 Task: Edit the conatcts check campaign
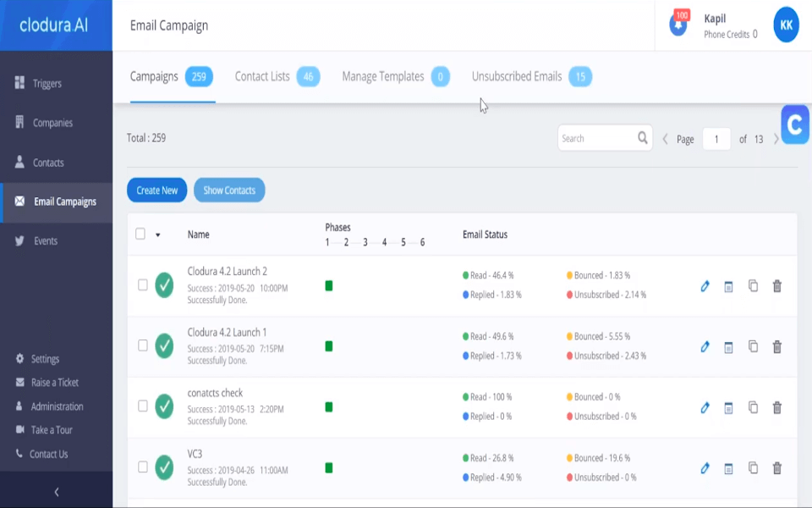tap(705, 408)
